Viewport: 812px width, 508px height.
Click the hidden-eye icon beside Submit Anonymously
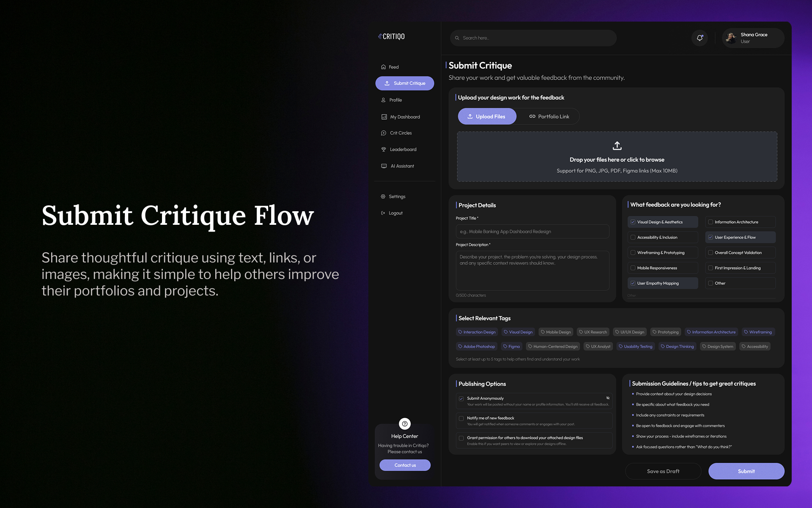point(608,398)
